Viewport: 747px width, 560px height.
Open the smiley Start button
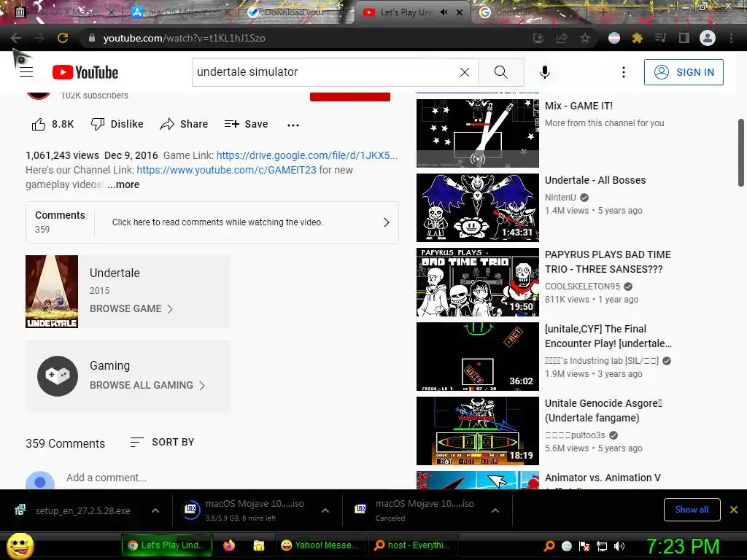pos(20,545)
